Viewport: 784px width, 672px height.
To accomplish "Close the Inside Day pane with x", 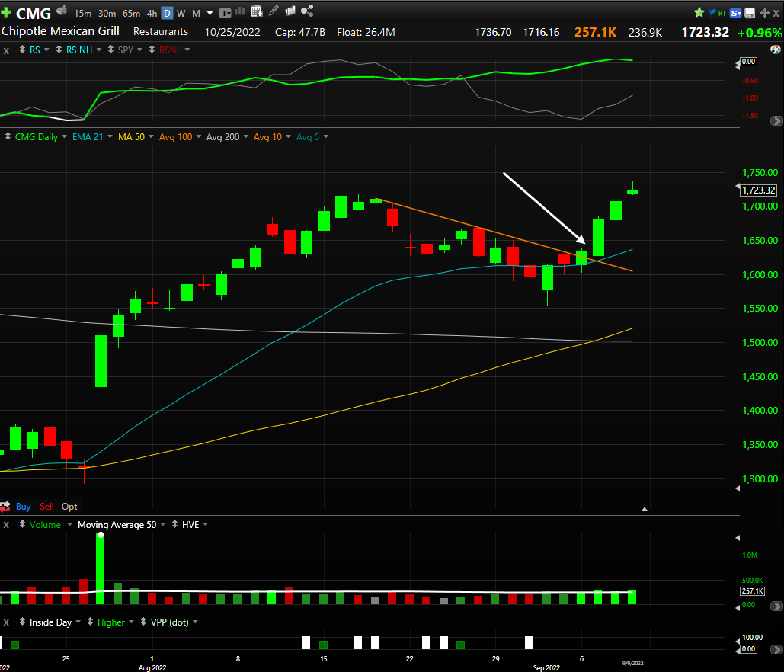I will click(6, 622).
